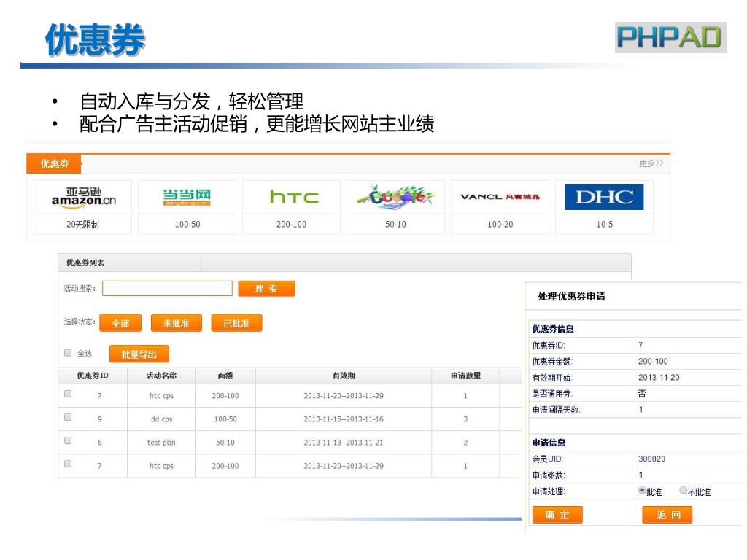Toggle the 全选 checkbox

click(68, 353)
